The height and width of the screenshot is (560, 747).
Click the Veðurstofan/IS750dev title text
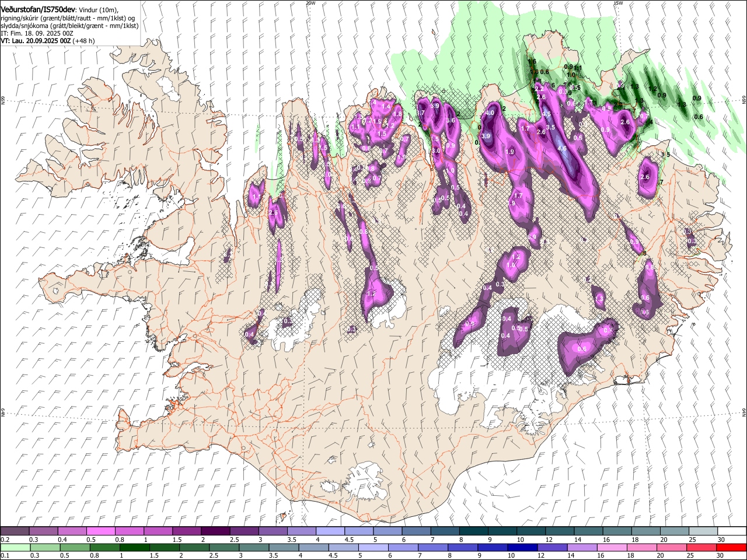pyautogui.click(x=38, y=9)
